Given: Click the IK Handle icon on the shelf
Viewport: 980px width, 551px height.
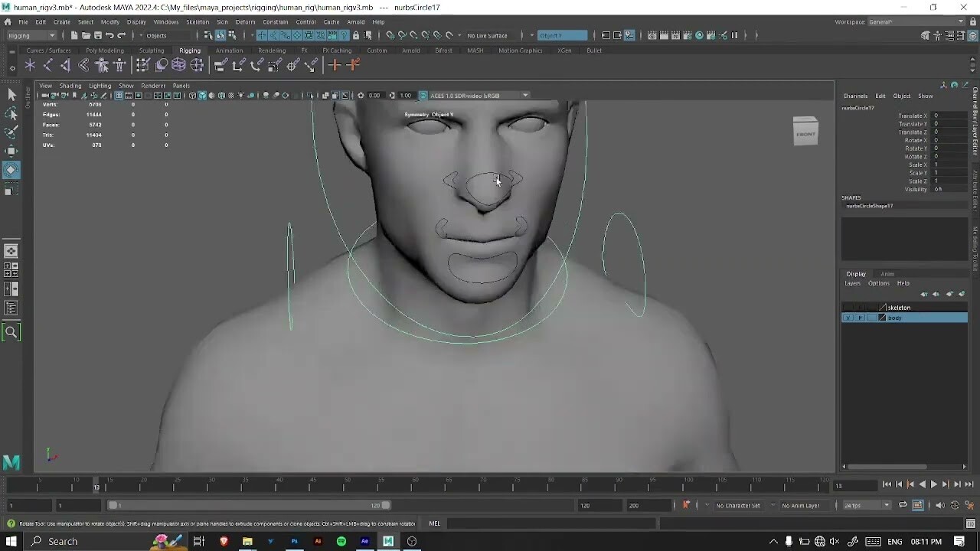Looking at the screenshot, I should [x=47, y=65].
